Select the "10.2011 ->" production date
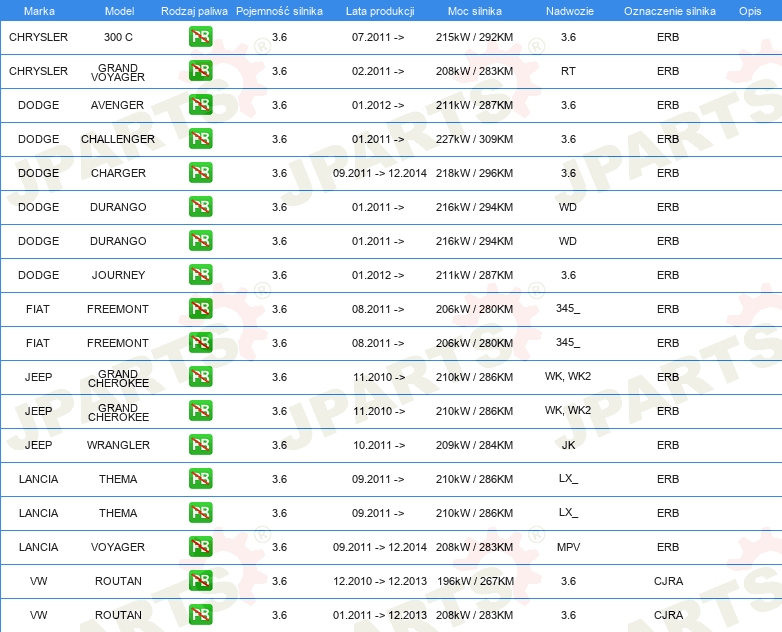The width and height of the screenshot is (782, 632). click(379, 445)
